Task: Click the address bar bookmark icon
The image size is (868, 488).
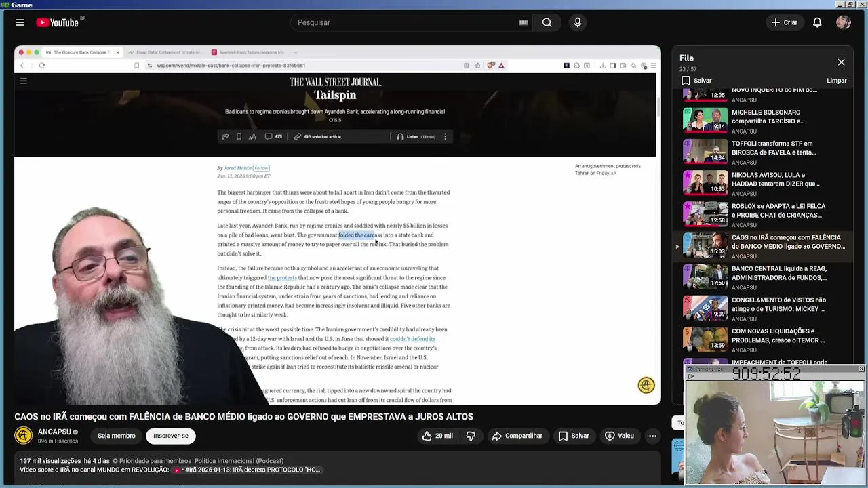Action: (x=137, y=66)
